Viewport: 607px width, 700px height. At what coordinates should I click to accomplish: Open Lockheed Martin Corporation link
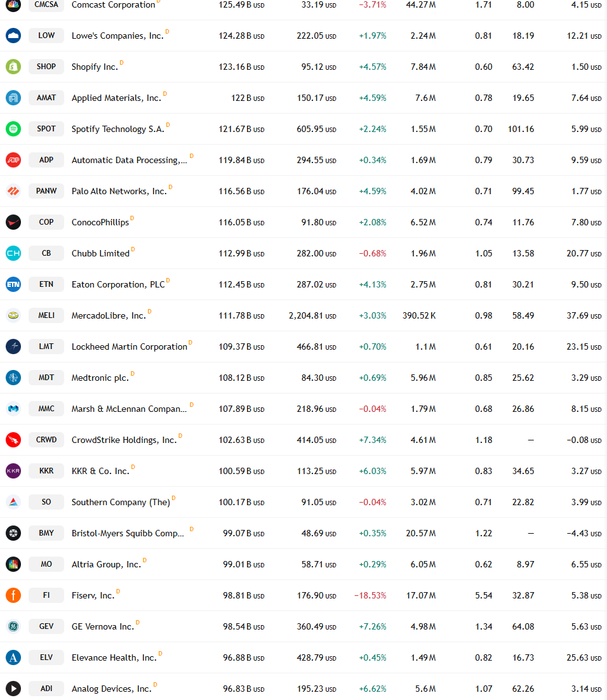pos(129,347)
